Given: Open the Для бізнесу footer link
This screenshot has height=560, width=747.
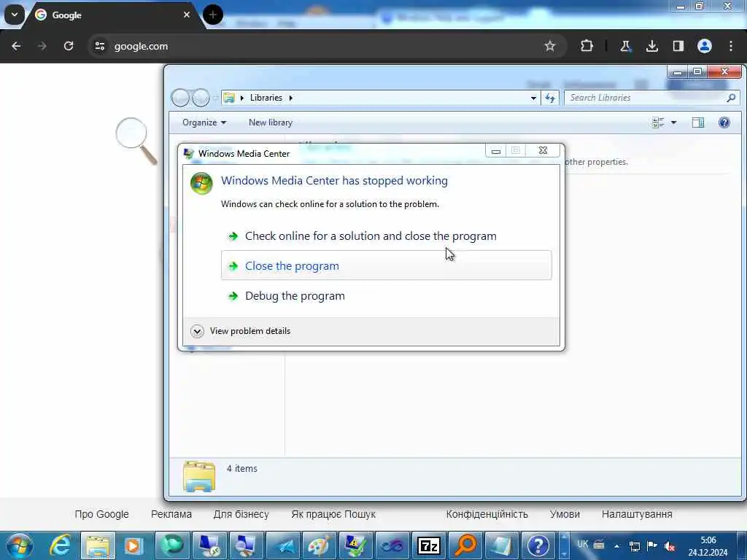Looking at the screenshot, I should click(x=241, y=514).
